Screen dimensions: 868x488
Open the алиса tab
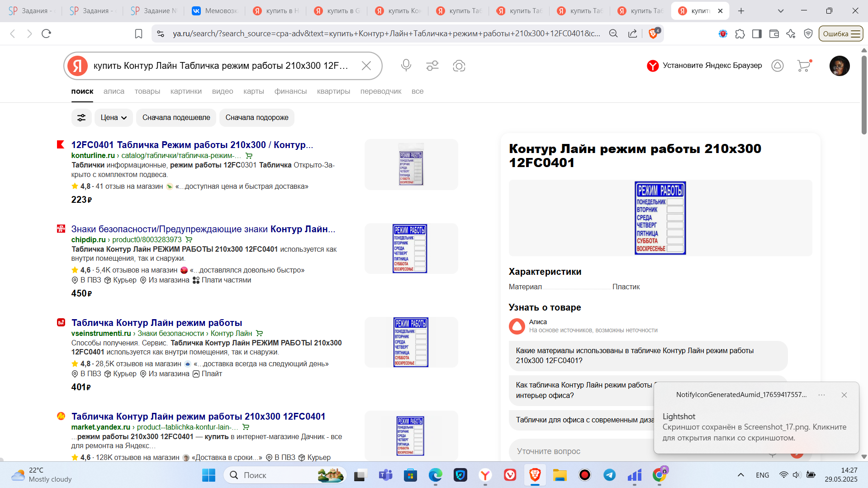(114, 91)
